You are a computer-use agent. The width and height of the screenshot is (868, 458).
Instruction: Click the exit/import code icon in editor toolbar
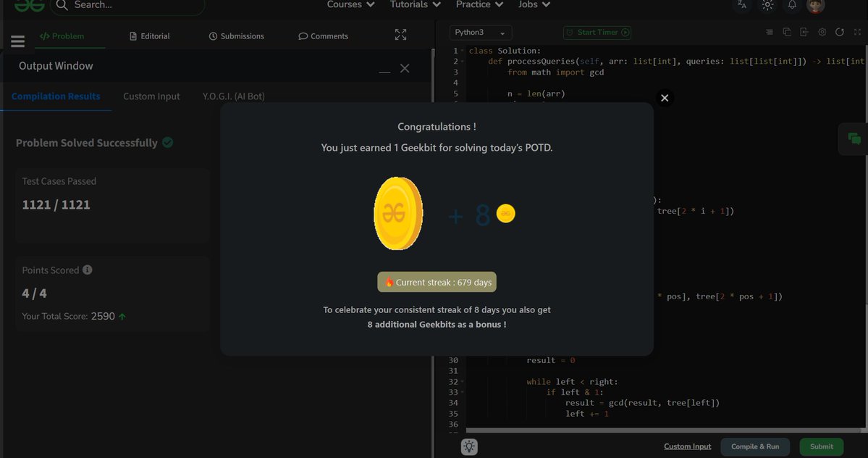point(804,32)
